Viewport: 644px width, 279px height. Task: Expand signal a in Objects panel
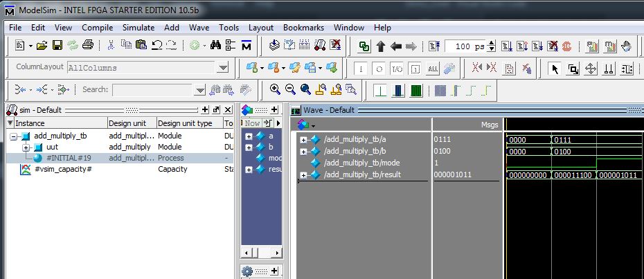[249, 136]
